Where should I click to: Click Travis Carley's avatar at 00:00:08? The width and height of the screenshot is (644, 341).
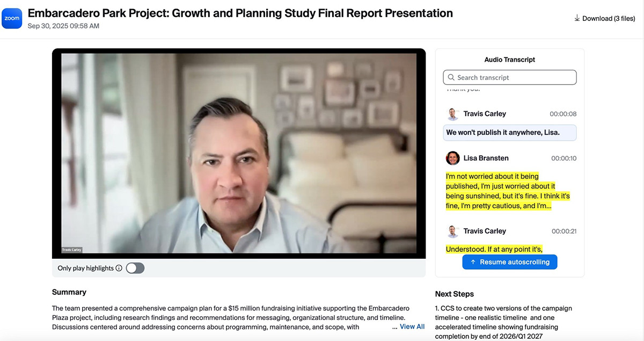click(453, 114)
